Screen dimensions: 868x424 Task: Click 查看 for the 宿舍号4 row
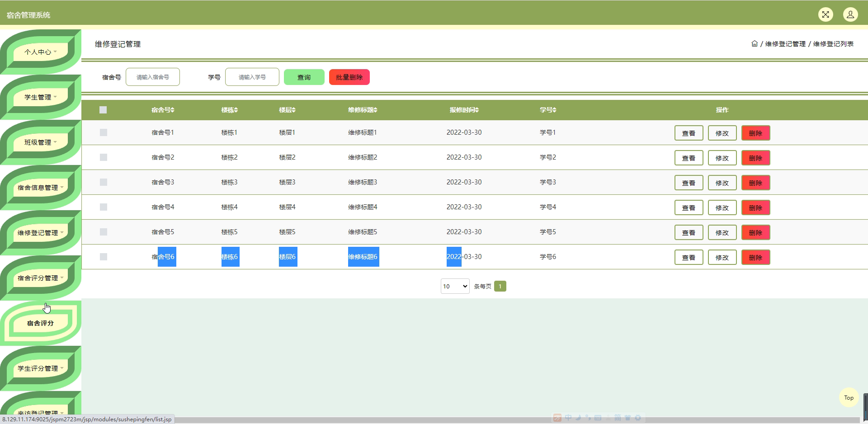coord(689,207)
